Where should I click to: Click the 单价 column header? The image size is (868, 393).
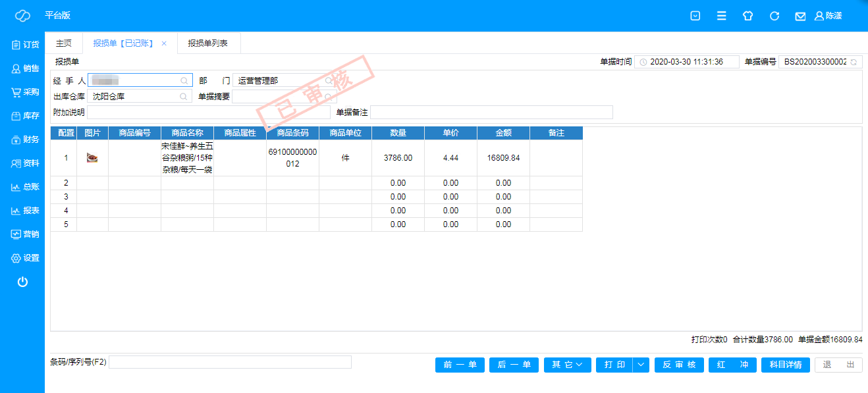[x=451, y=133]
